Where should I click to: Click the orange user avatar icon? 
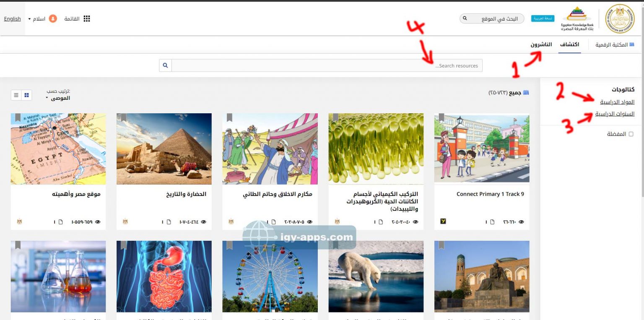[x=53, y=19]
